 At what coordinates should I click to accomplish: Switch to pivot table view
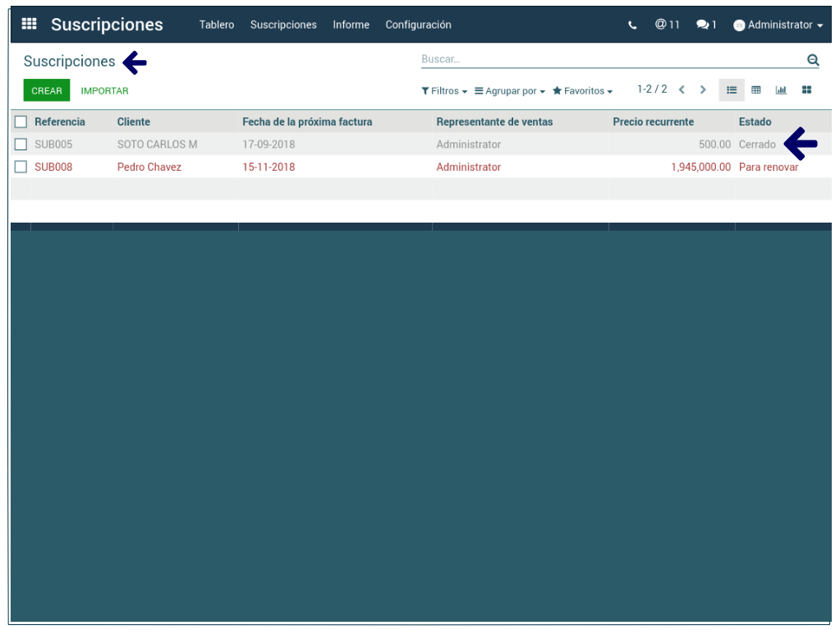click(756, 90)
